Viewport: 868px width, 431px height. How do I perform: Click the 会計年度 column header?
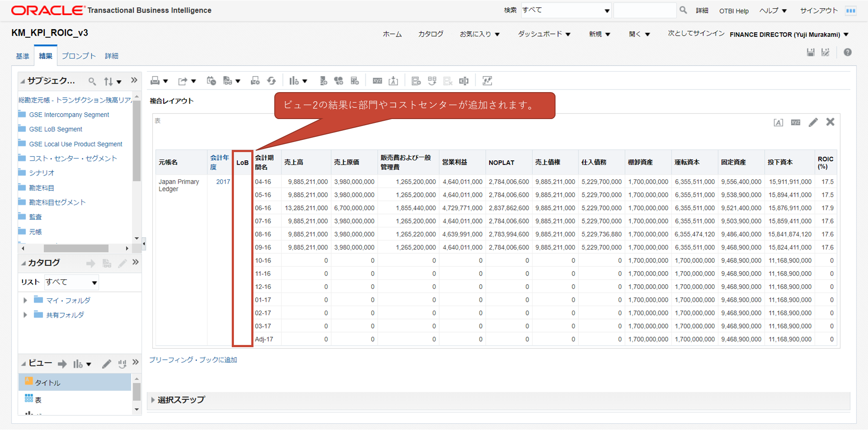coord(220,162)
